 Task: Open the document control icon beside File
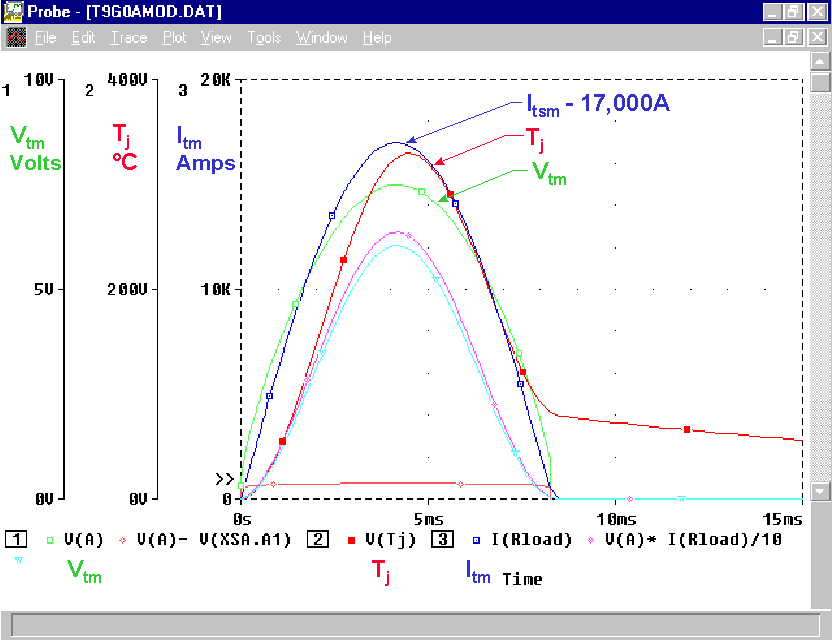(16, 38)
